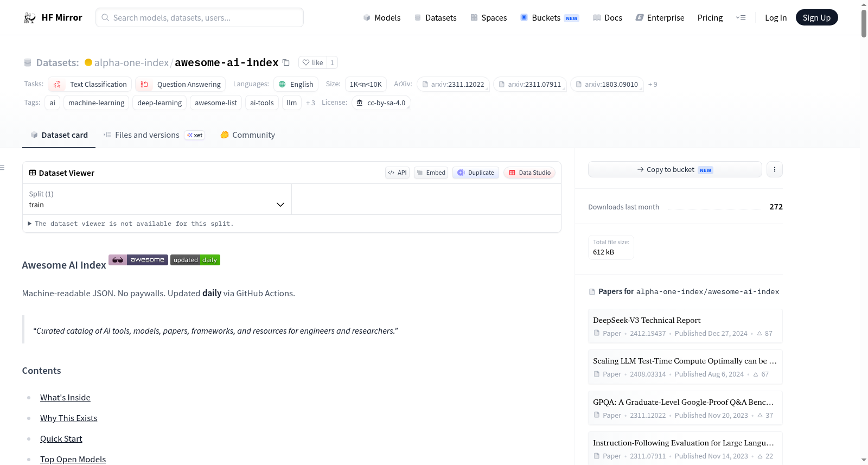This screenshot has width=868, height=465.
Task: Click the HF Mirror logo icon
Action: (29, 17)
